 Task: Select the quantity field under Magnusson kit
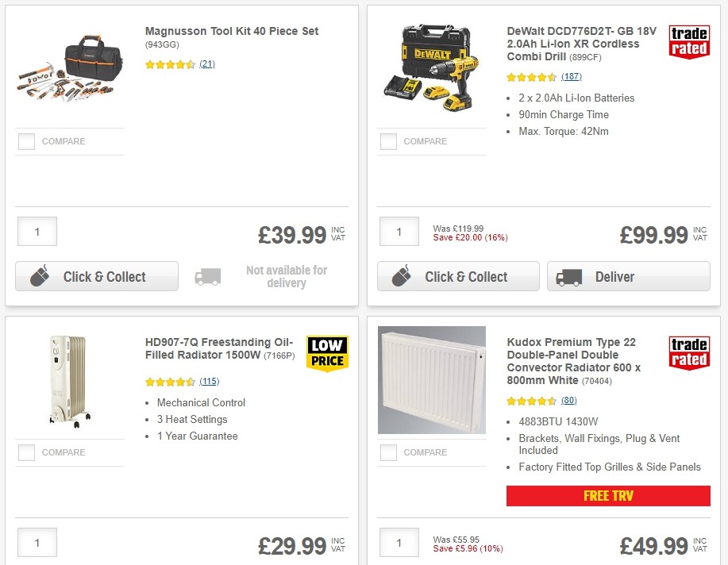(37, 231)
